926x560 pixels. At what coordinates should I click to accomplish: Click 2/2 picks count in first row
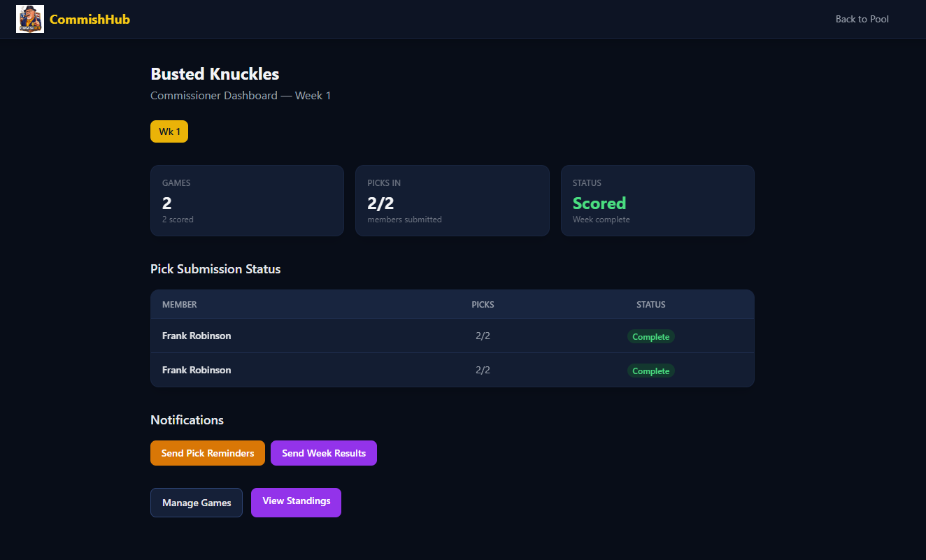(483, 336)
